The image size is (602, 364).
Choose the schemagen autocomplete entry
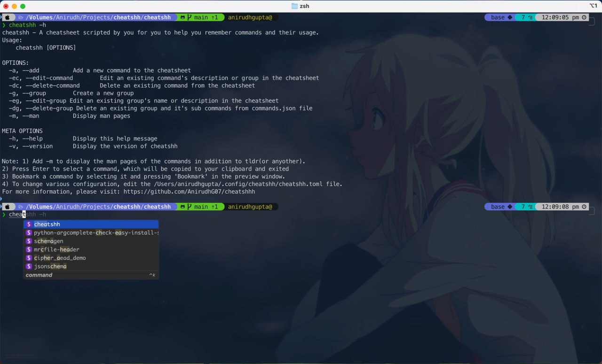pyautogui.click(x=48, y=241)
